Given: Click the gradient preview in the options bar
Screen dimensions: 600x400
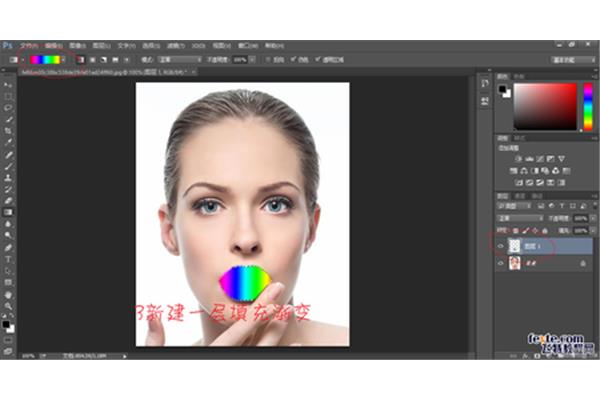Looking at the screenshot, I should (45, 60).
